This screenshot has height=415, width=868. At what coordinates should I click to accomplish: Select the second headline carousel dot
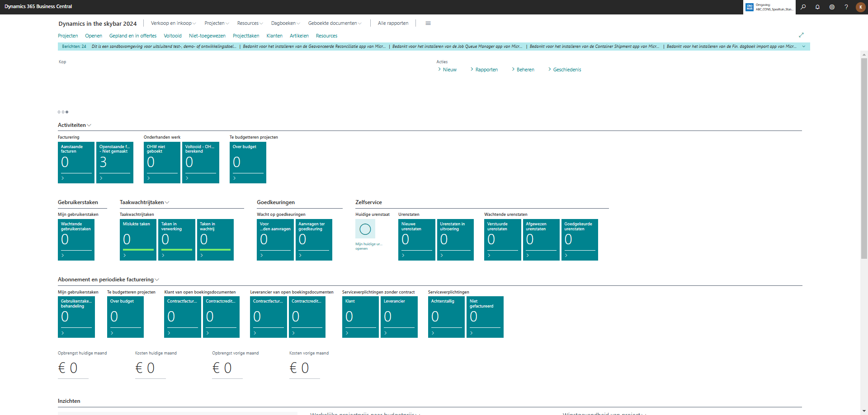click(x=63, y=112)
